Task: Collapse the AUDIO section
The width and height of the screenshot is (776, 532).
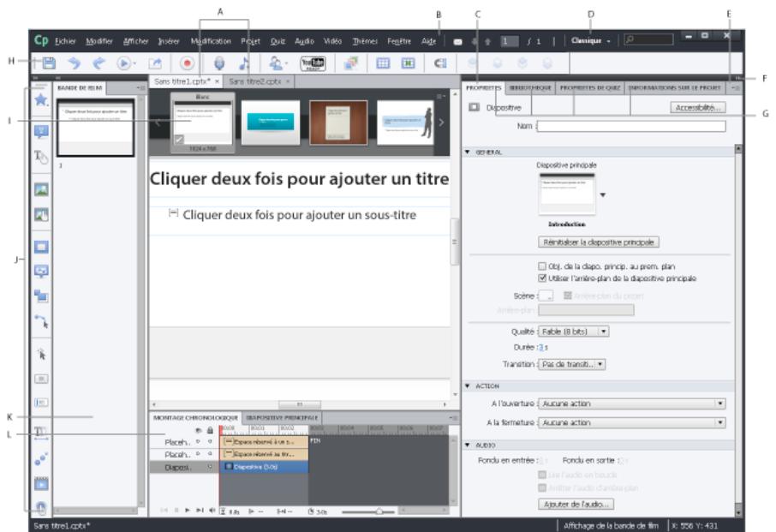Action: [468, 445]
